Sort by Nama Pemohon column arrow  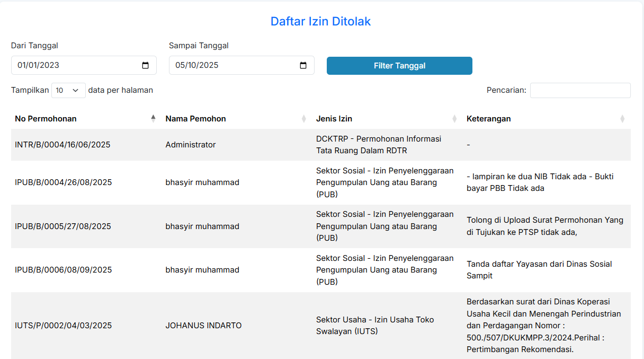[x=303, y=119]
